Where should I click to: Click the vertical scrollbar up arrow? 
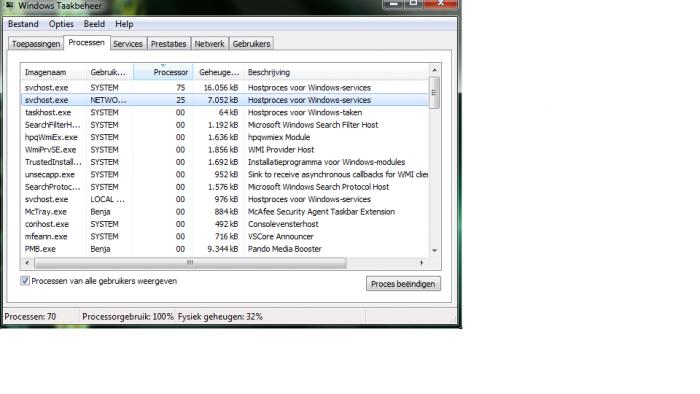[434, 70]
